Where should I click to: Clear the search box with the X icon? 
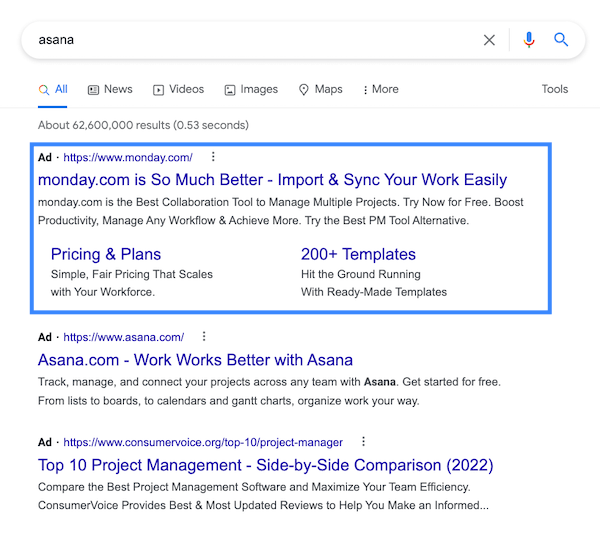489,40
